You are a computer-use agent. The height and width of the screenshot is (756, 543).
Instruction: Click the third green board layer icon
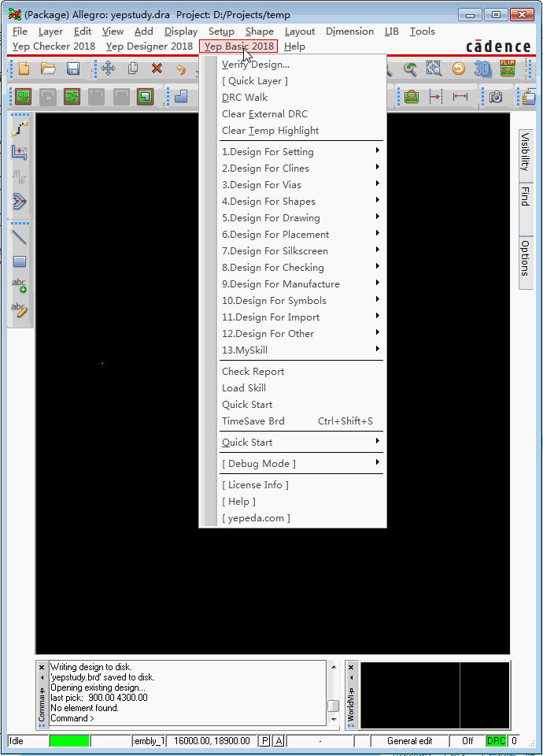[72, 97]
